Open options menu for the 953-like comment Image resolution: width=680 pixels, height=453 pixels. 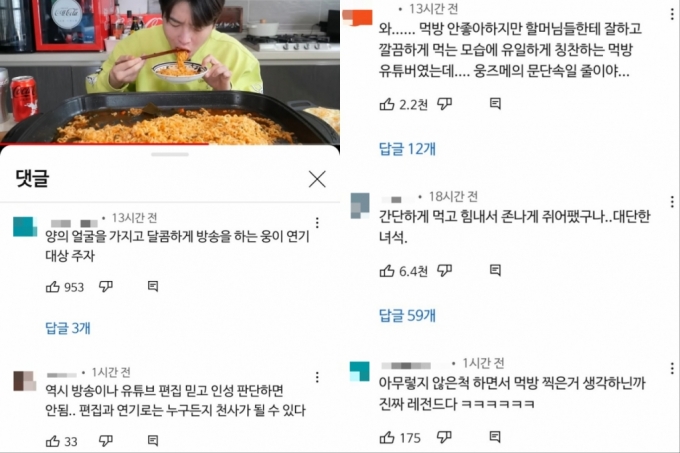coord(317,223)
